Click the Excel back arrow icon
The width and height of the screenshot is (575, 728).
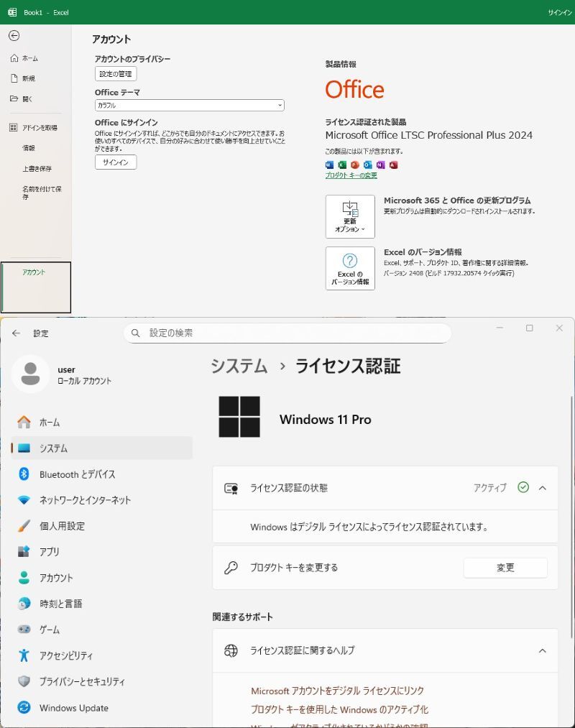(14, 35)
